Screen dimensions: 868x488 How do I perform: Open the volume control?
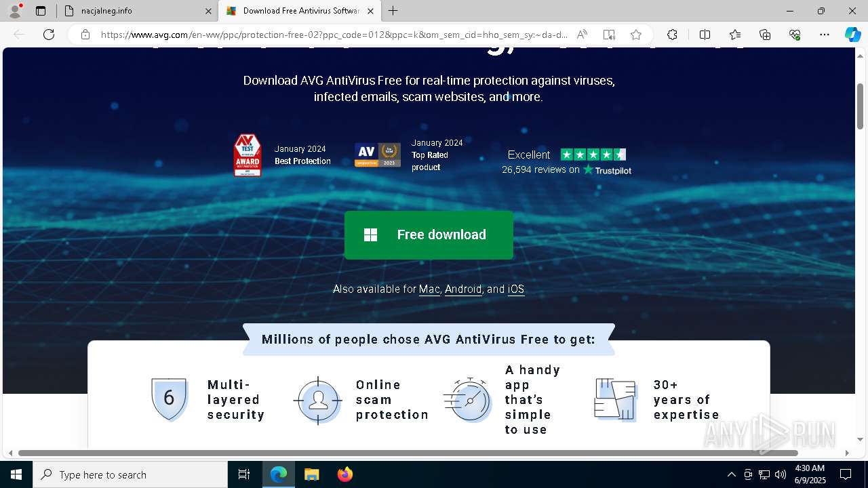pos(781,474)
